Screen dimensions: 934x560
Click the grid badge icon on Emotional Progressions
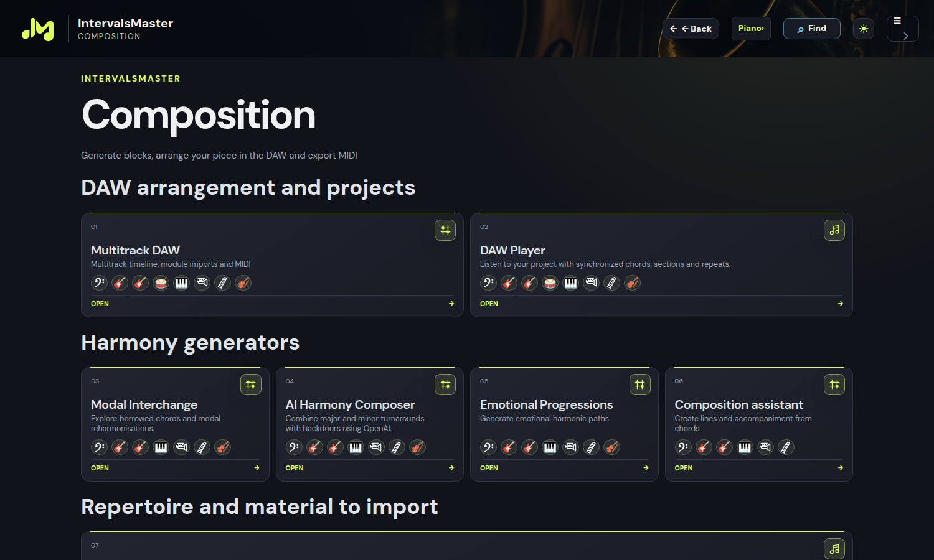coord(639,385)
